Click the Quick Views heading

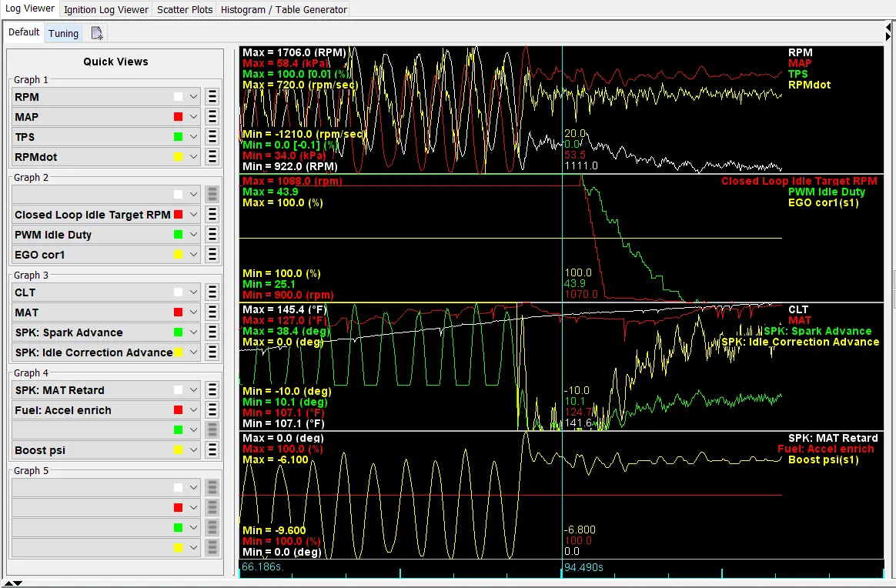(x=115, y=62)
